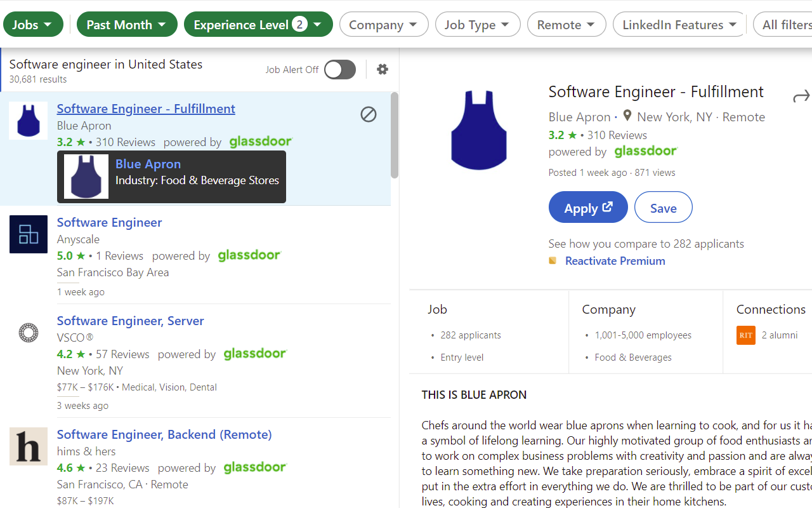Click '3 weeks ago' under VSCO listing
This screenshot has height=508, width=812.
tap(82, 406)
